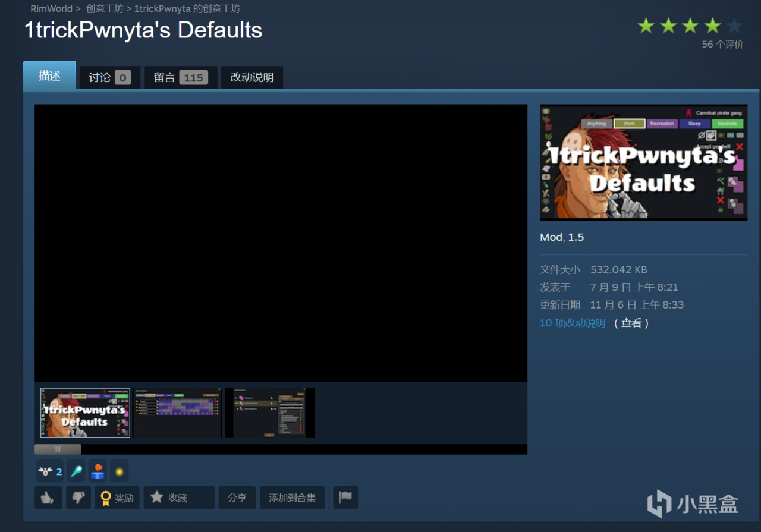Click the teal comet award badge
The image size is (761, 532).
click(76, 471)
